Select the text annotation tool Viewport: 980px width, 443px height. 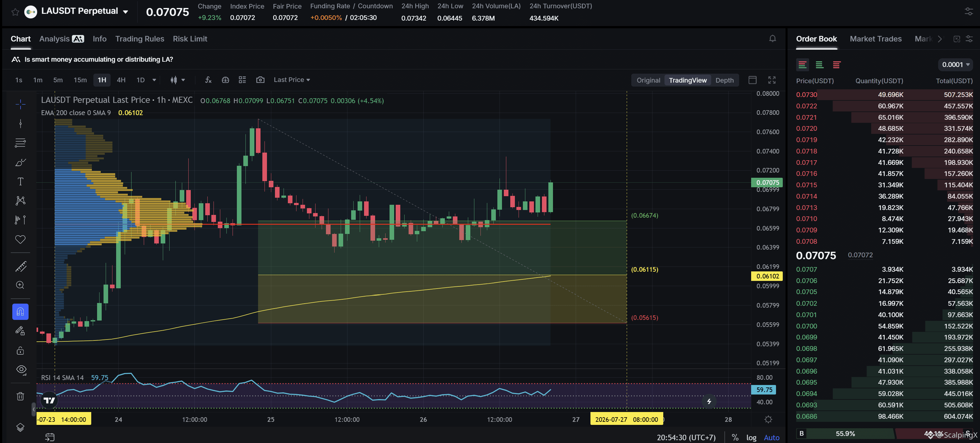21,181
